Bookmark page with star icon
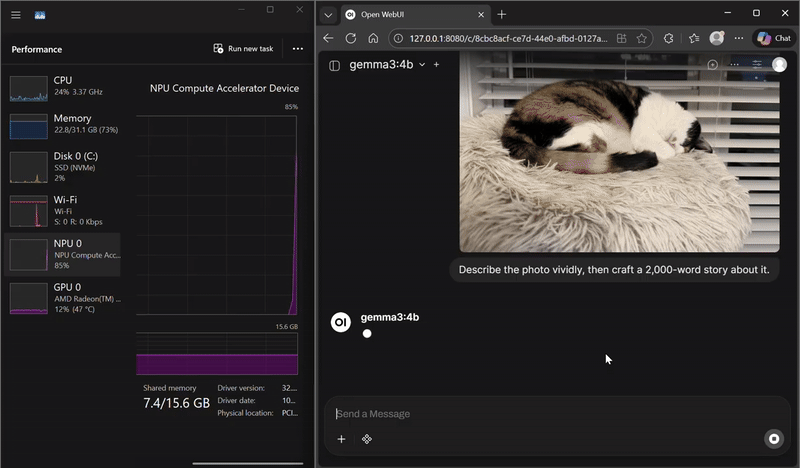 [x=641, y=38]
